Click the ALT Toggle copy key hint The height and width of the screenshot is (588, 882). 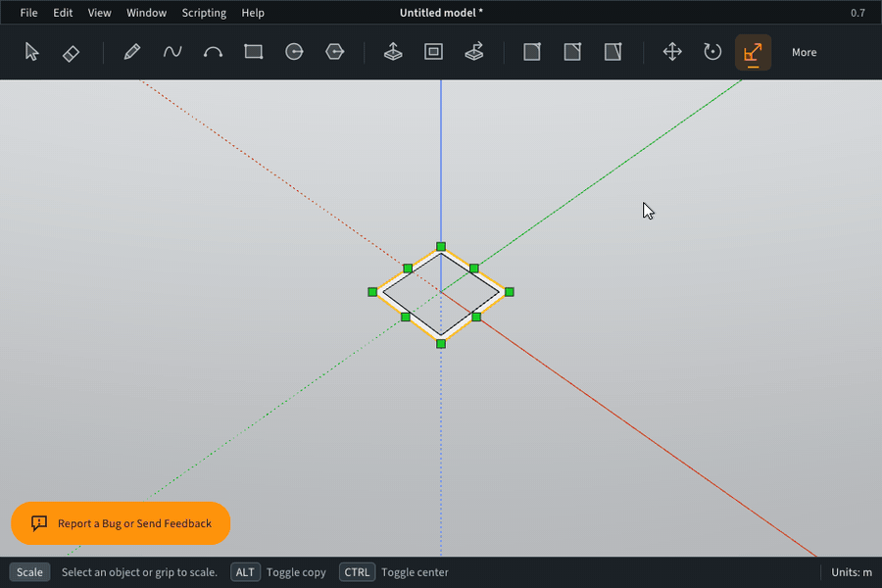278,572
